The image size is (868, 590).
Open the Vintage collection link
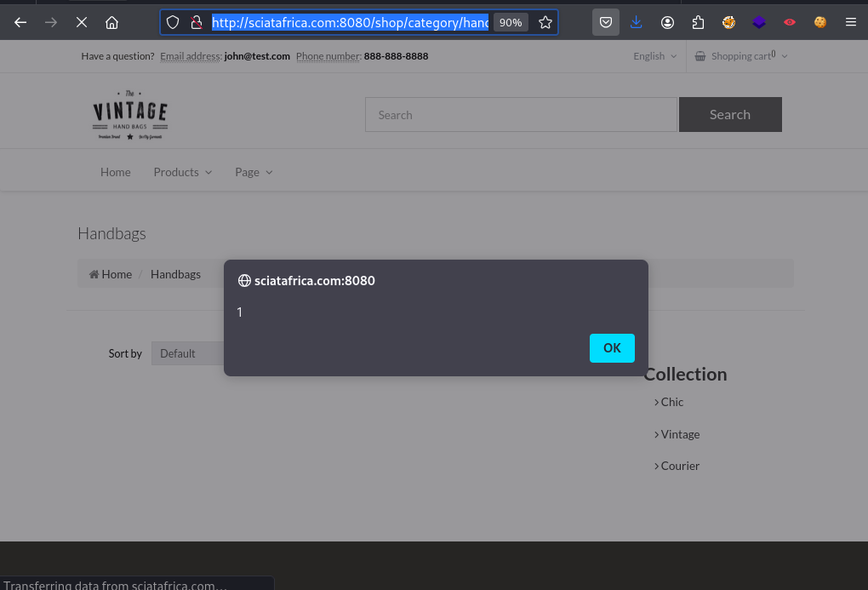tap(680, 434)
